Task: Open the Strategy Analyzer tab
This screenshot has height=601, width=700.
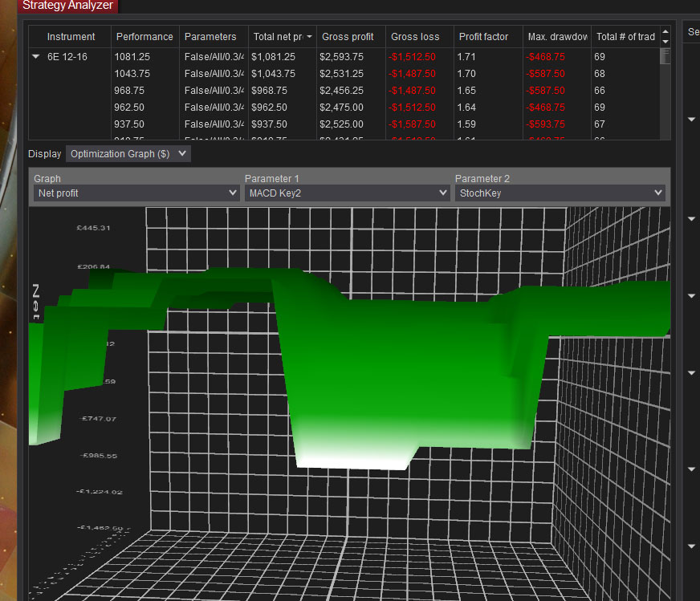Action: pyautogui.click(x=67, y=6)
